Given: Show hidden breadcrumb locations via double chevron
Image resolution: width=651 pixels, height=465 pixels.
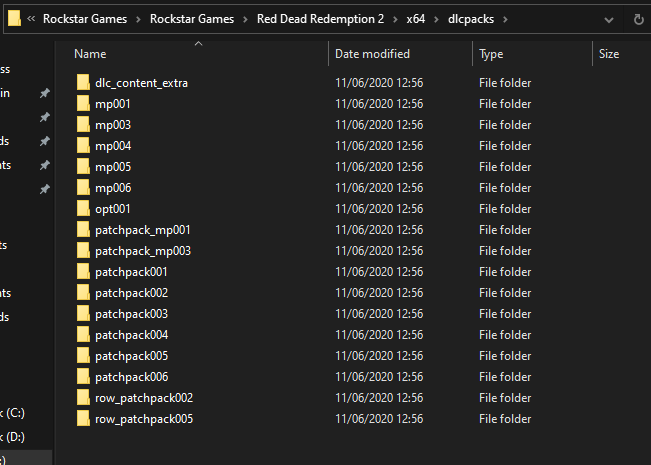Looking at the screenshot, I should click(x=31, y=19).
